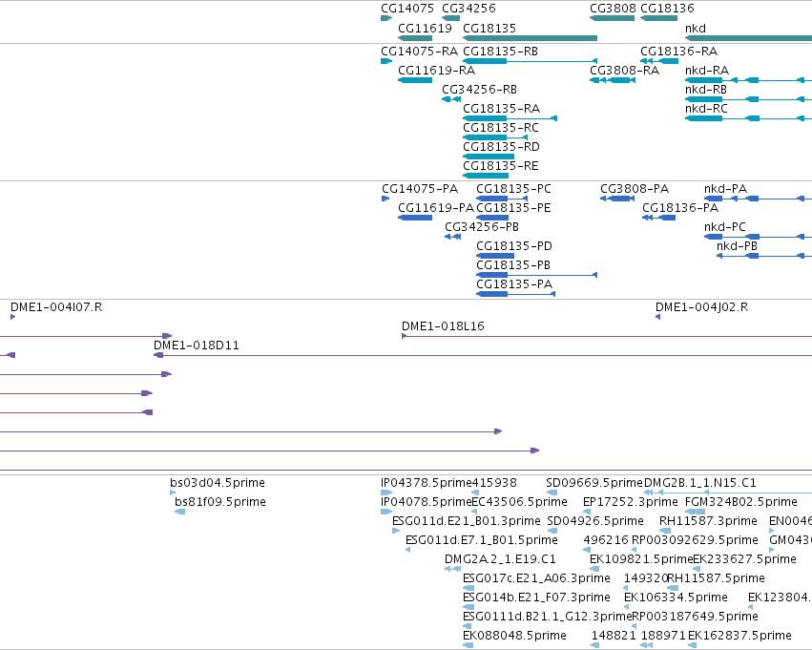Select EST ESG017c.E21_A06.3prime
The height and width of the screenshot is (650, 812).
point(536,579)
